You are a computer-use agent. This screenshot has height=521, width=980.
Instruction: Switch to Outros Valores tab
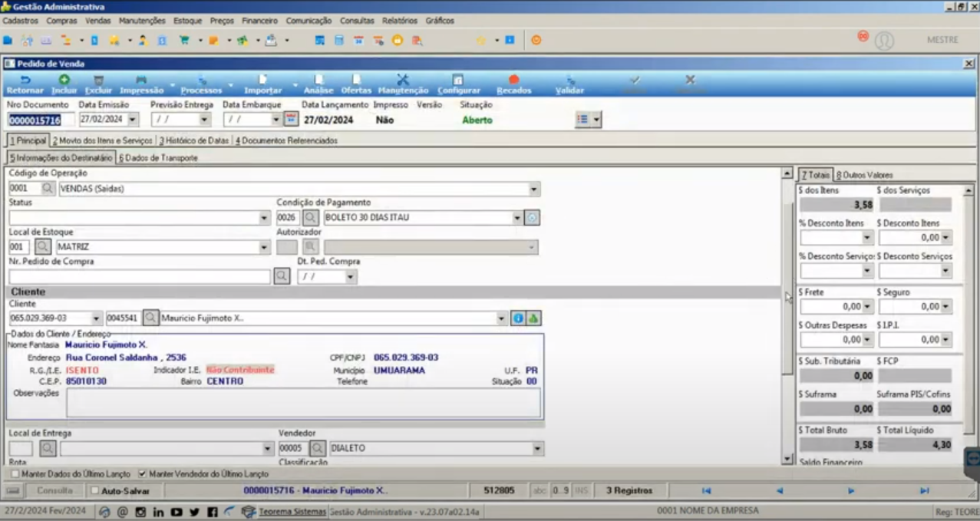tap(864, 175)
